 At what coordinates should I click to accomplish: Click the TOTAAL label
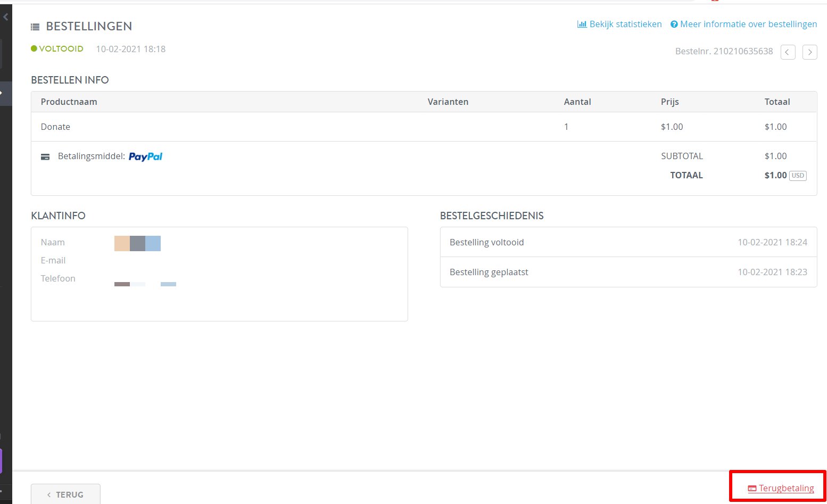(687, 175)
